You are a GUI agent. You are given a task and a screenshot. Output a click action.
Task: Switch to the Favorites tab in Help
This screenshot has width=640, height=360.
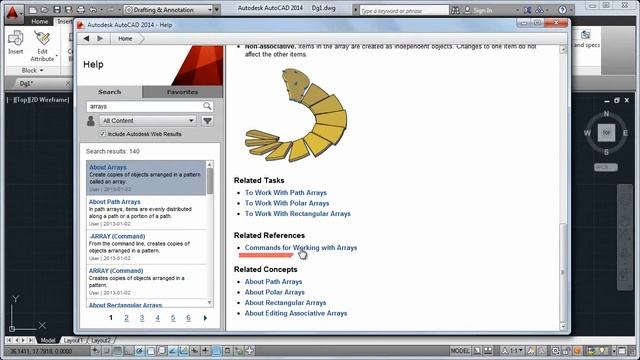182,92
